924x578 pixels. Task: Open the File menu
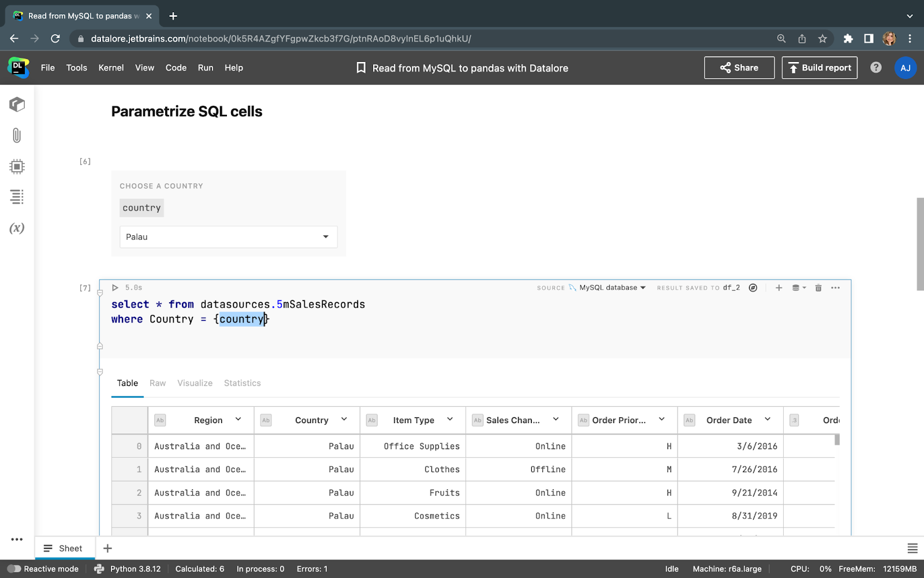coord(48,68)
